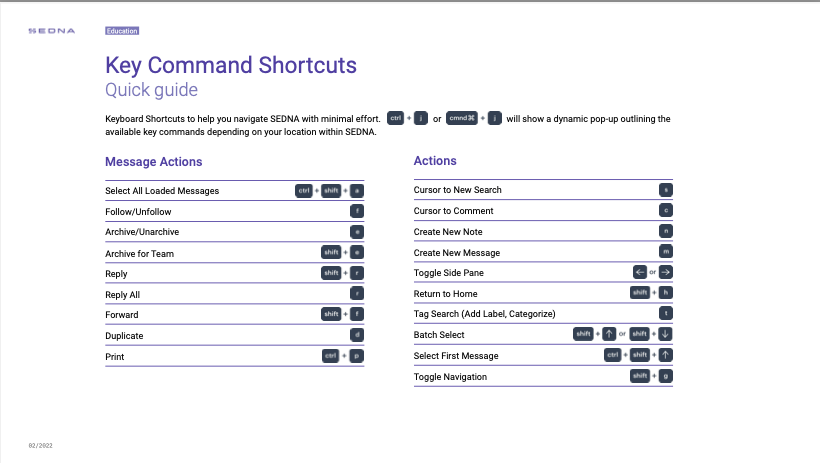Click the 'h' key in Return to Home row

[666, 292]
